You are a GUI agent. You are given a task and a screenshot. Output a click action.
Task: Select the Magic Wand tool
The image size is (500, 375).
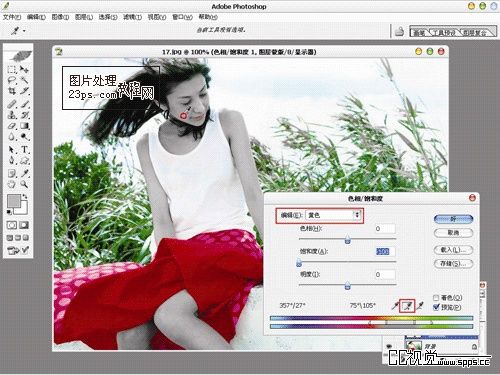pos(24,80)
